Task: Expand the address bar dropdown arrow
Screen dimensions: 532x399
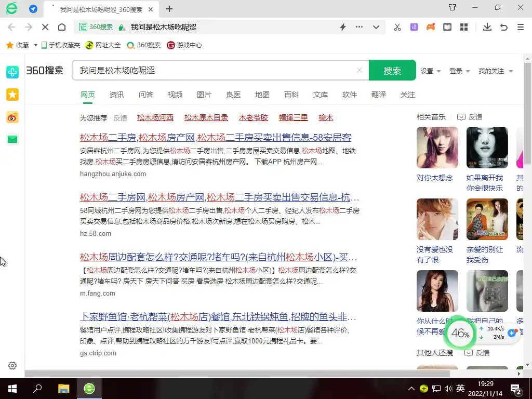Action: click(376, 27)
